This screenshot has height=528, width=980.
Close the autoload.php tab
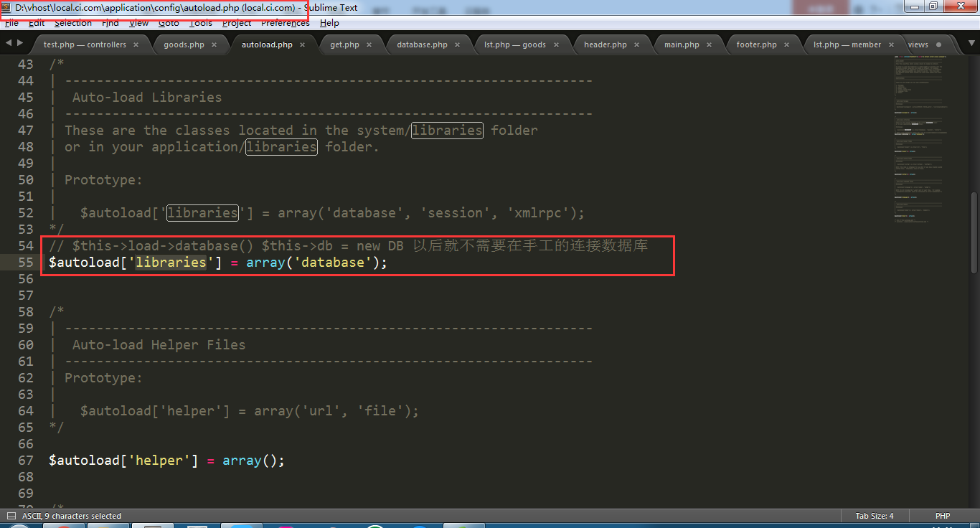click(x=302, y=44)
